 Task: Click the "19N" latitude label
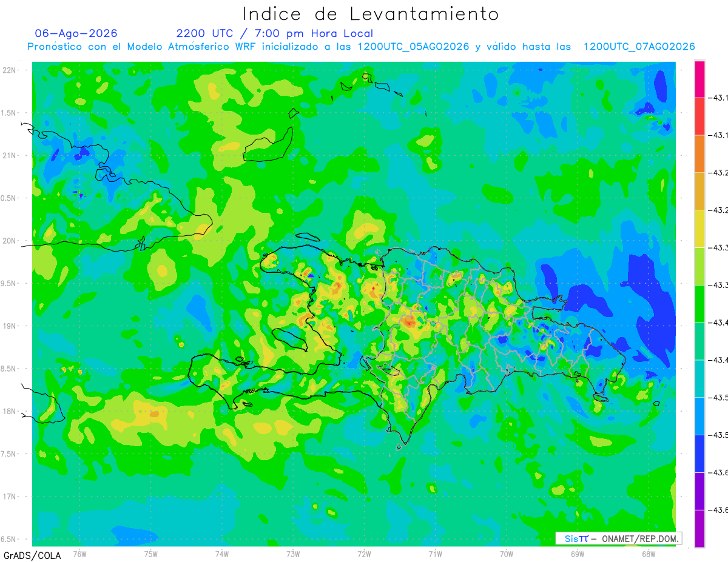[x=10, y=326]
